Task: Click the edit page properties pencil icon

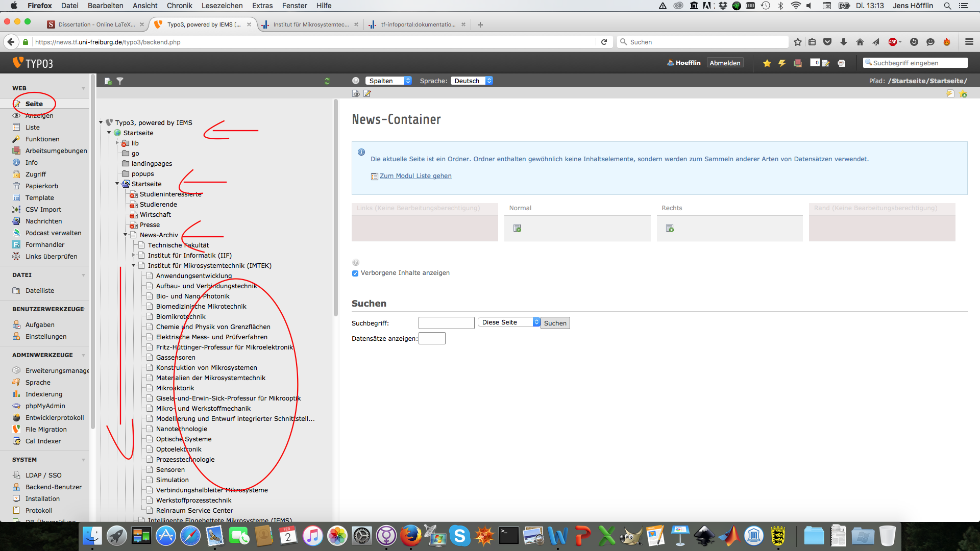Action: point(367,94)
